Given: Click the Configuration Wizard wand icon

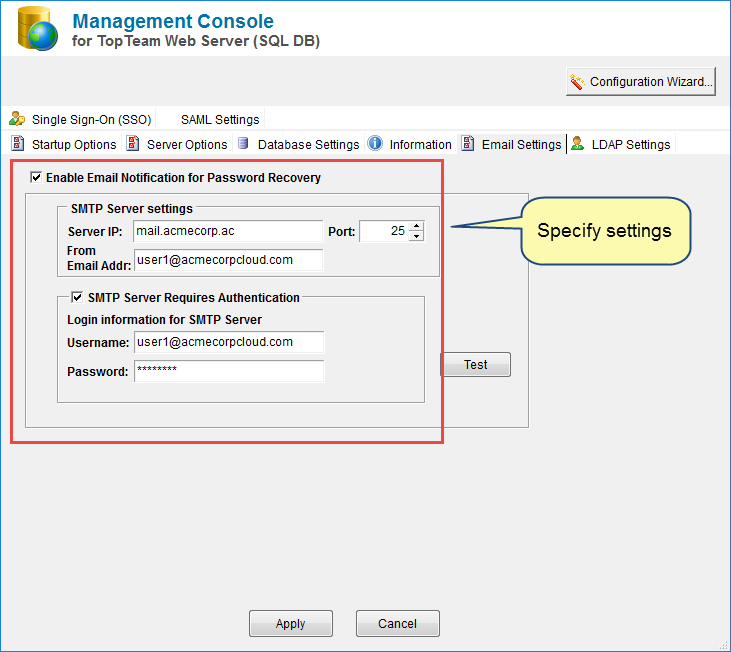Looking at the screenshot, I should point(577,82).
